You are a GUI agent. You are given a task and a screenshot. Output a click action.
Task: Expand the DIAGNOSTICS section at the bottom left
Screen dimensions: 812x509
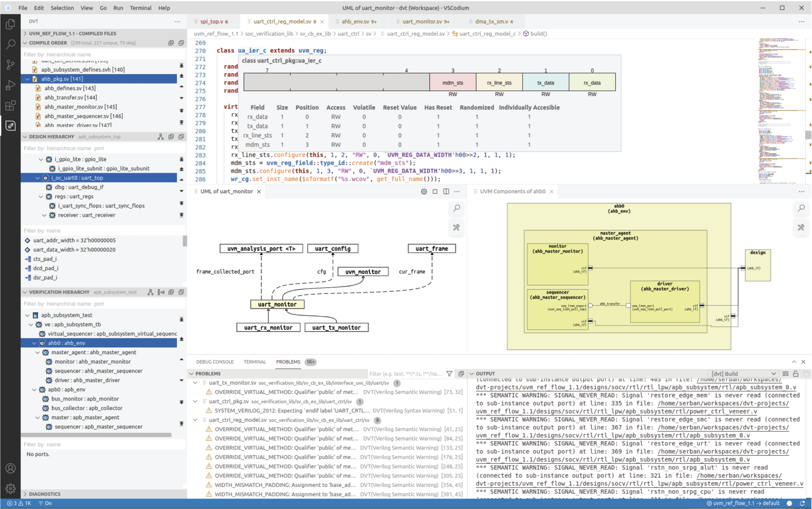(43, 494)
